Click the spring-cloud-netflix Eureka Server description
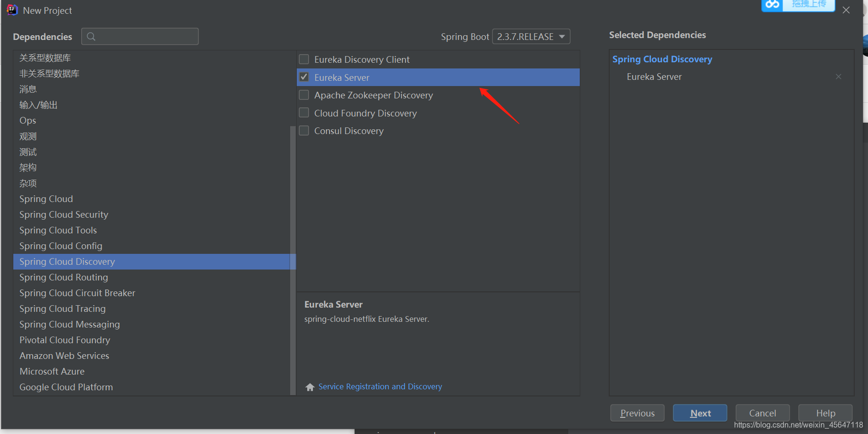The height and width of the screenshot is (434, 868). point(367,319)
